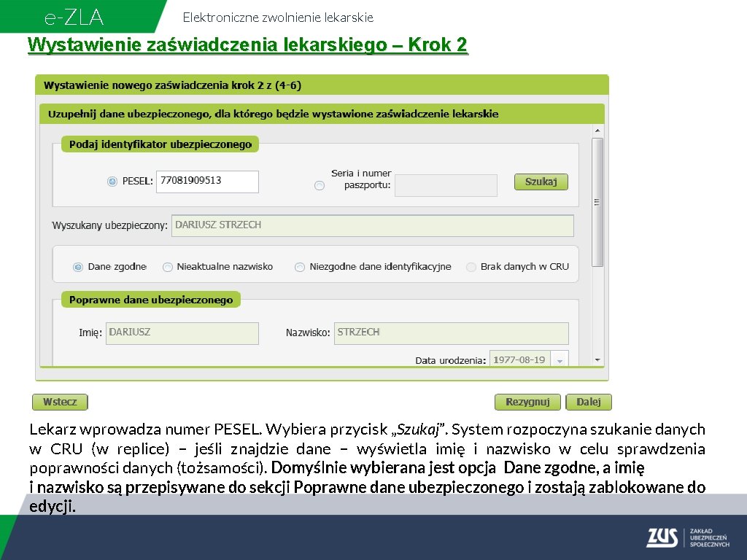Screen dimensions: 747x560
Task: Select the PESEL radio button
Action: click(112, 182)
